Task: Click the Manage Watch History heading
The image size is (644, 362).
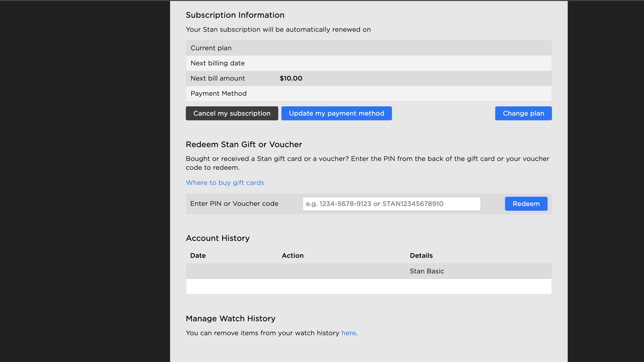Action: click(231, 319)
